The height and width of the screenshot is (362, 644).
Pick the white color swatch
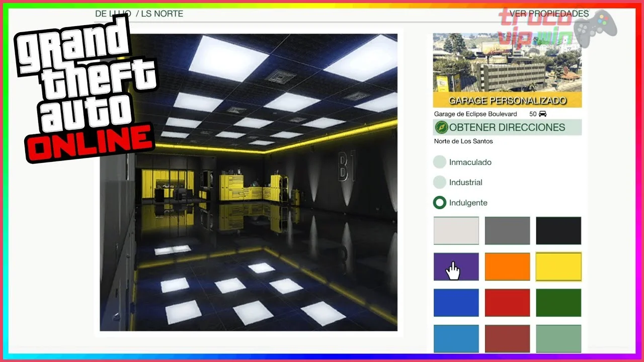[x=456, y=231]
